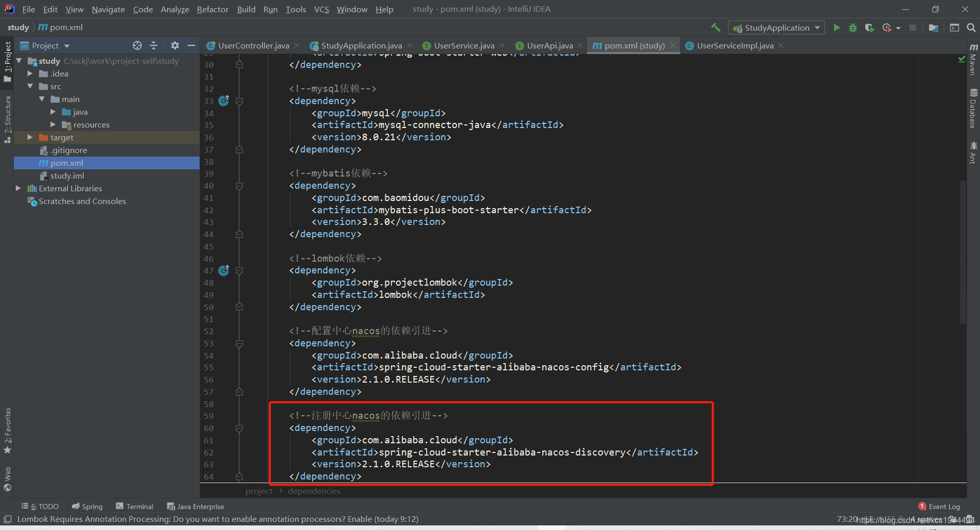Open Project Structure icon in toolbar
Screen dimensions: 980x530
[x=934, y=28]
